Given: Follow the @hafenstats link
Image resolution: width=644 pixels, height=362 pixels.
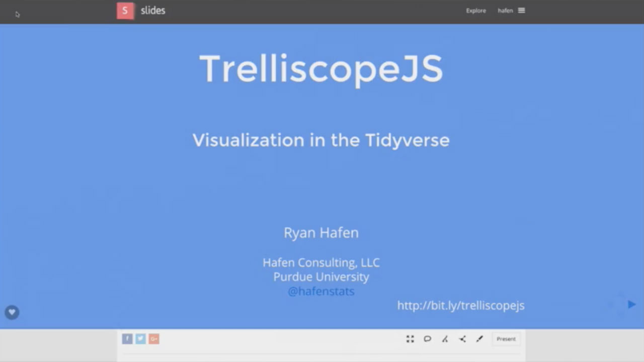Looking at the screenshot, I should [x=321, y=291].
